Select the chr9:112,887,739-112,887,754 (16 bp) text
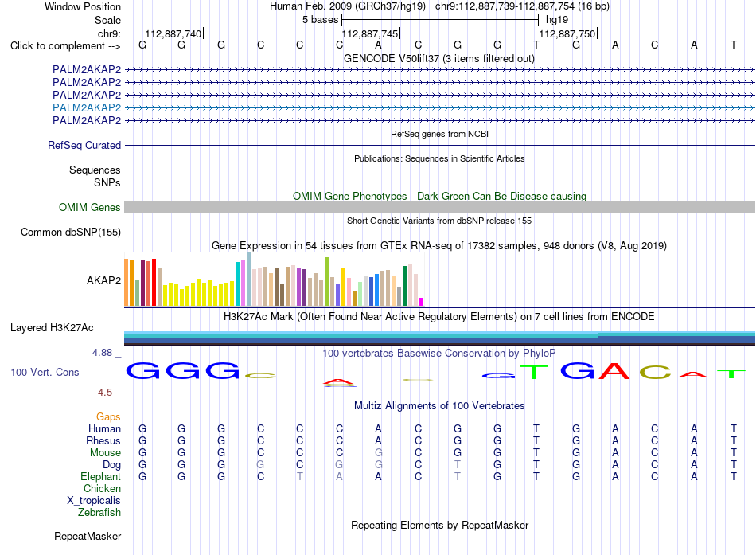 [522, 6]
